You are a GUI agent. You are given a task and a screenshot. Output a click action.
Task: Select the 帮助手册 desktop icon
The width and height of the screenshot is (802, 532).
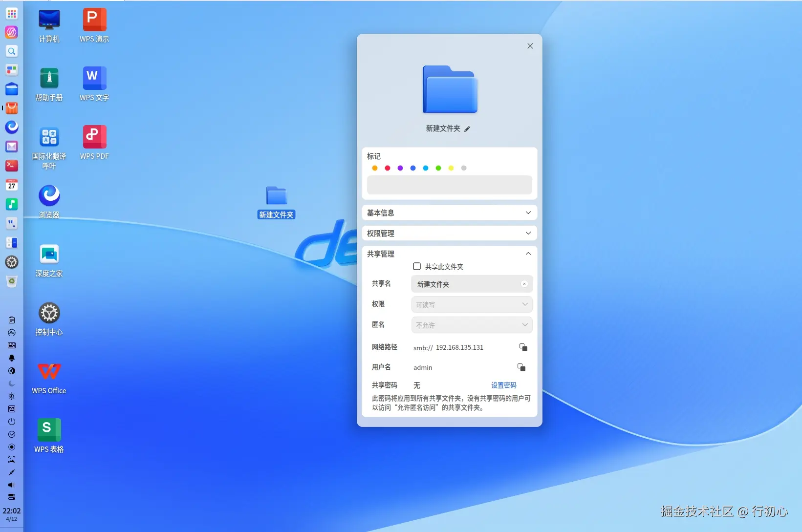click(49, 85)
